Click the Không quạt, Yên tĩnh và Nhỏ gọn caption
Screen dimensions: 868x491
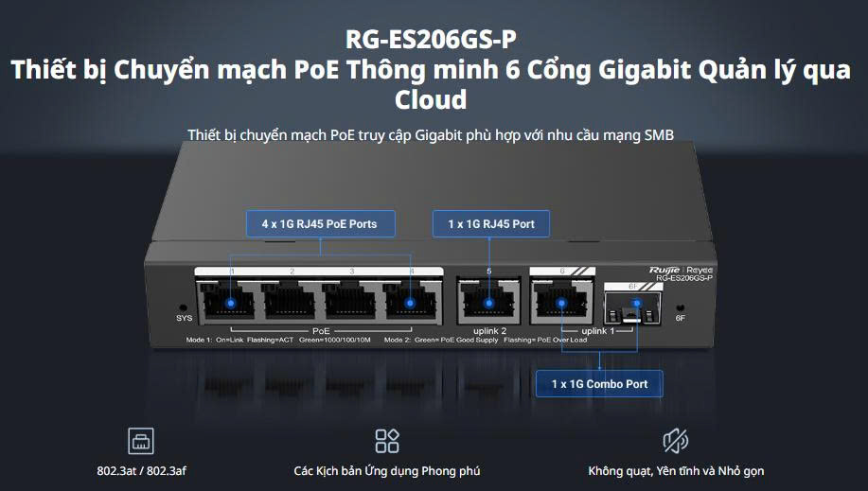pyautogui.click(x=676, y=471)
